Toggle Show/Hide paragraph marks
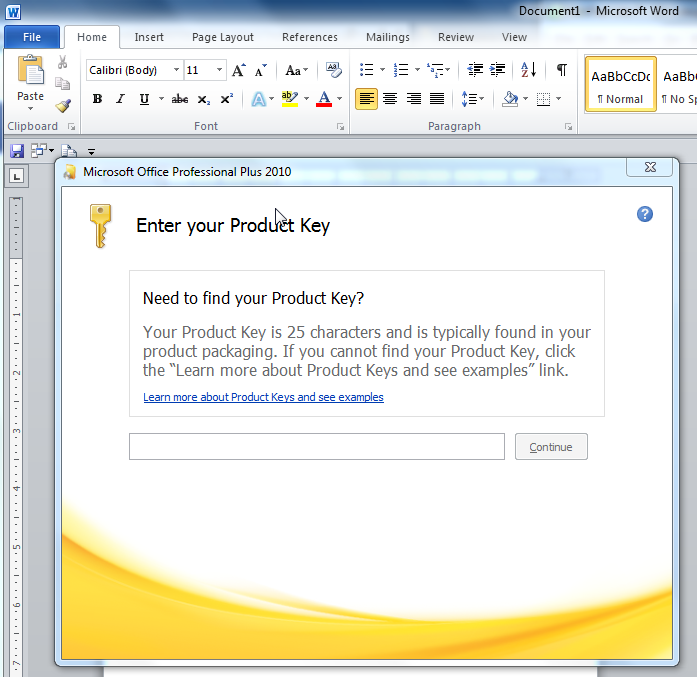This screenshot has width=697, height=677. (x=561, y=70)
